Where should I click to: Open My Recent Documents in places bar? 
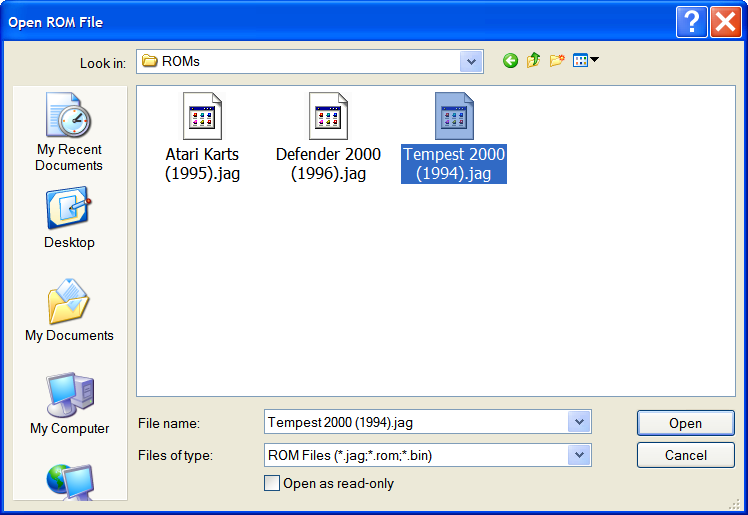tap(69, 132)
